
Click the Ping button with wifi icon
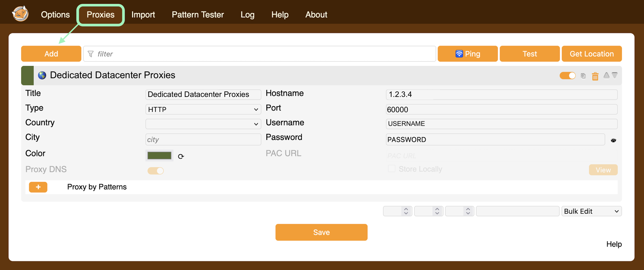point(467,54)
